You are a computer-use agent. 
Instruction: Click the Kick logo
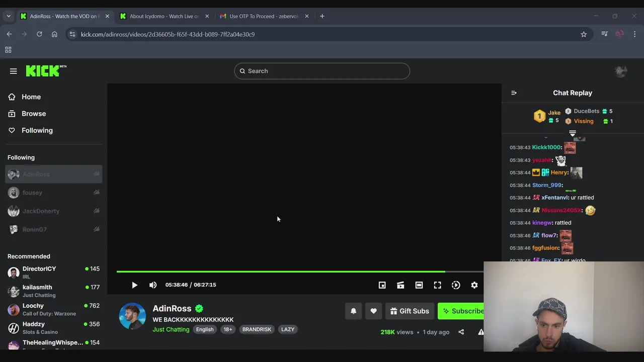(x=46, y=71)
